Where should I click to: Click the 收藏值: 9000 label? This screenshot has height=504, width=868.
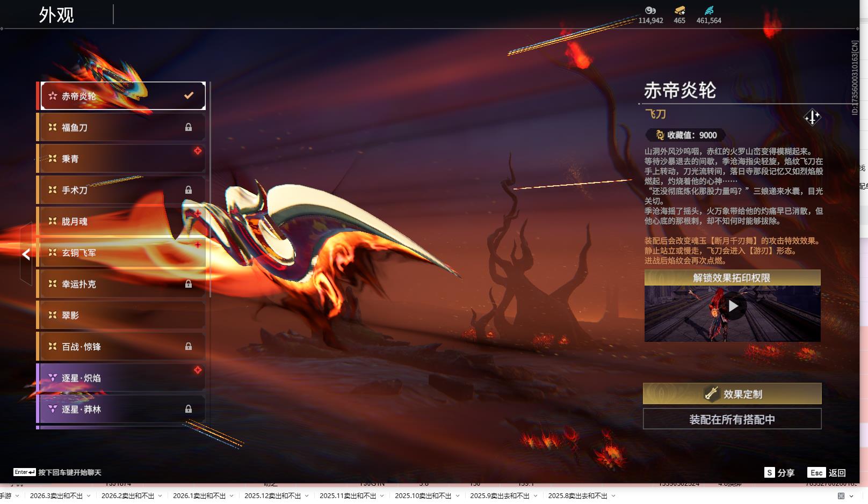click(x=685, y=135)
